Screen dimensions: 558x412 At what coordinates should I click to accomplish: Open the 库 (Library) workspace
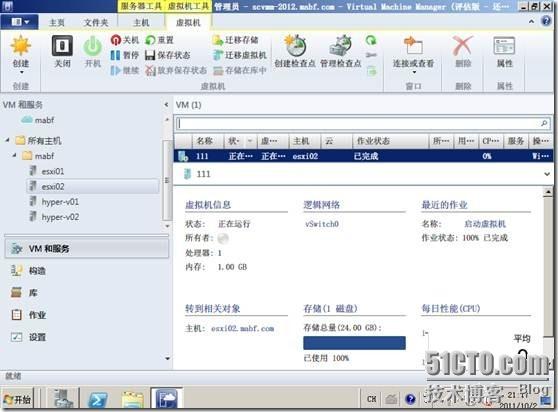pos(24,293)
